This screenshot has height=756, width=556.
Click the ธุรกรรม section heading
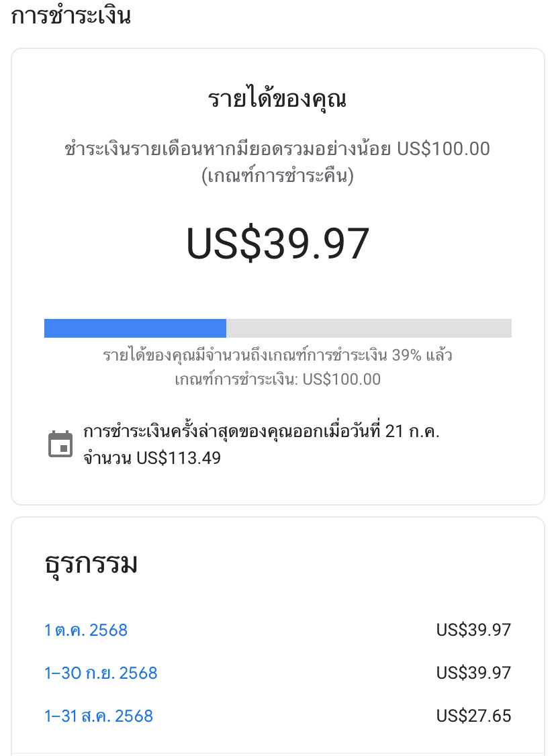[91, 564]
